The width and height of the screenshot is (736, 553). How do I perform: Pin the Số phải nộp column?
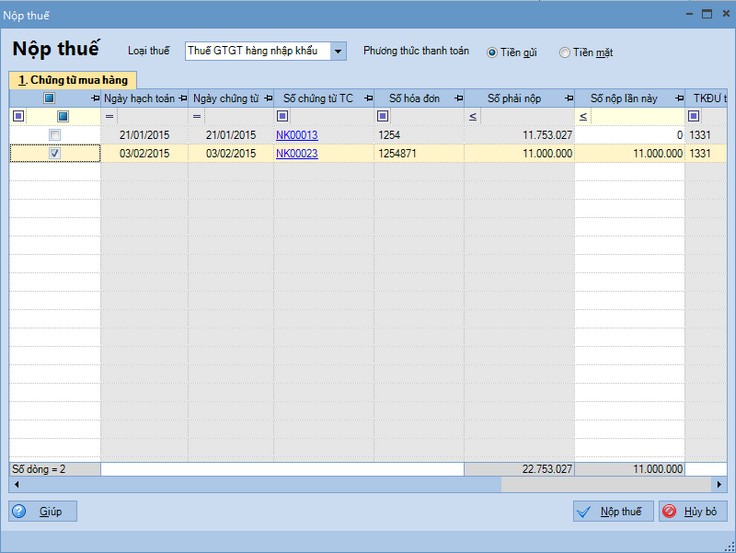(569, 98)
